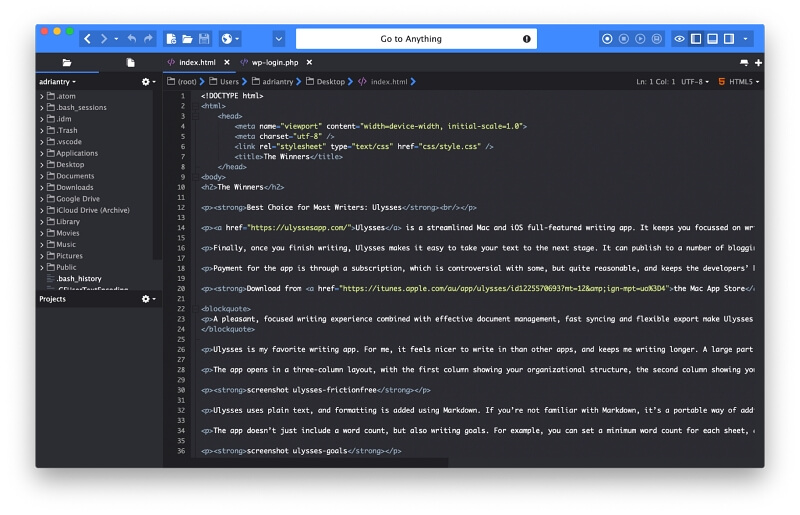Open the navigation history dropdown arrow
Screen dimensions: 800x515
(x=116, y=39)
